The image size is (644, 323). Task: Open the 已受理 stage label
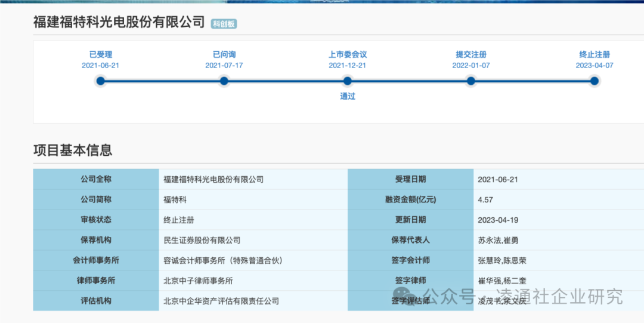[101, 54]
